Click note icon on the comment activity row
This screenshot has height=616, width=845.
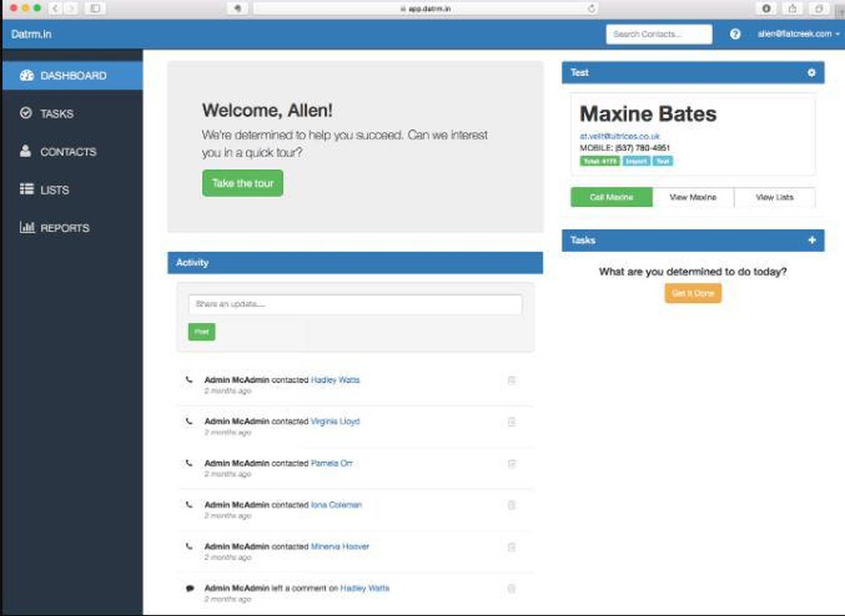tap(511, 588)
